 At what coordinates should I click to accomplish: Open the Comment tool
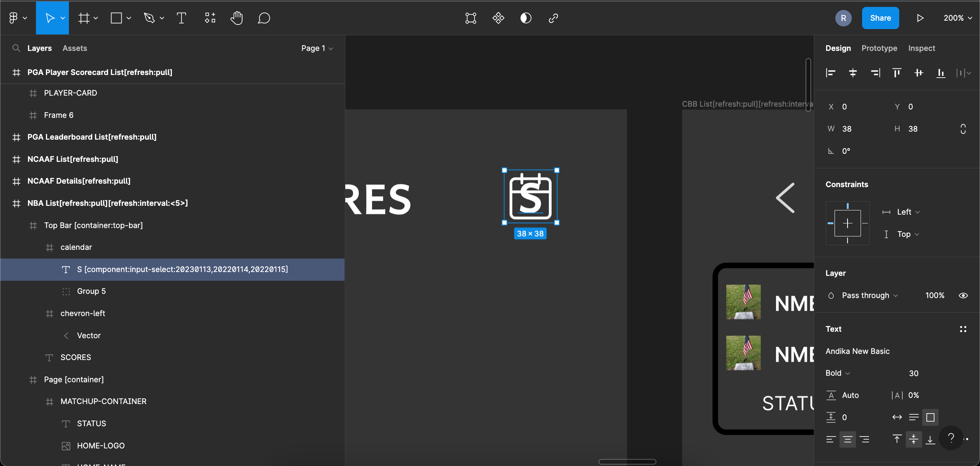coord(264,18)
